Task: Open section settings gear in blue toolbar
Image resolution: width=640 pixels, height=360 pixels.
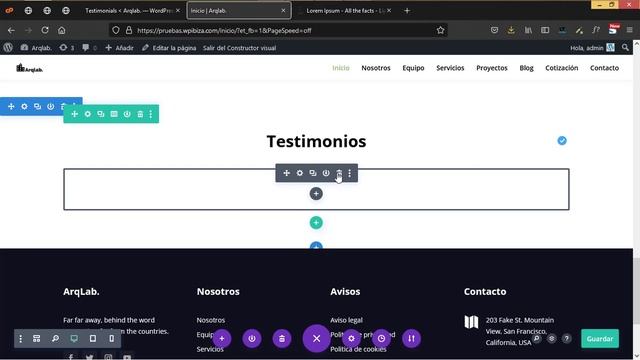Action: pos(24,106)
